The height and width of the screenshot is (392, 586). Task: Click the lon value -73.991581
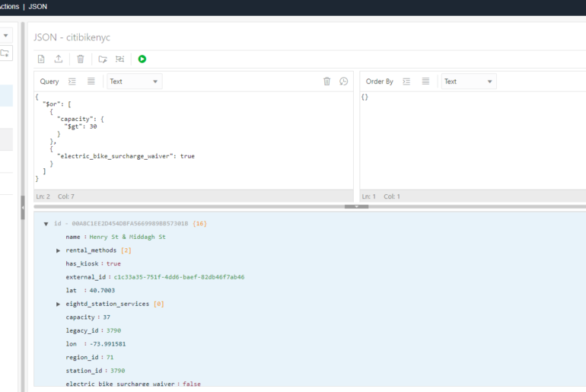pos(107,344)
